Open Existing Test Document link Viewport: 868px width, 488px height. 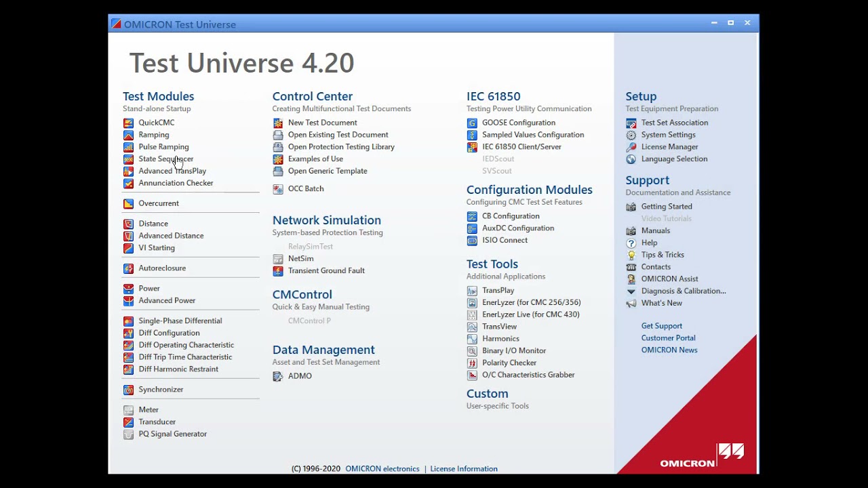[x=338, y=135]
